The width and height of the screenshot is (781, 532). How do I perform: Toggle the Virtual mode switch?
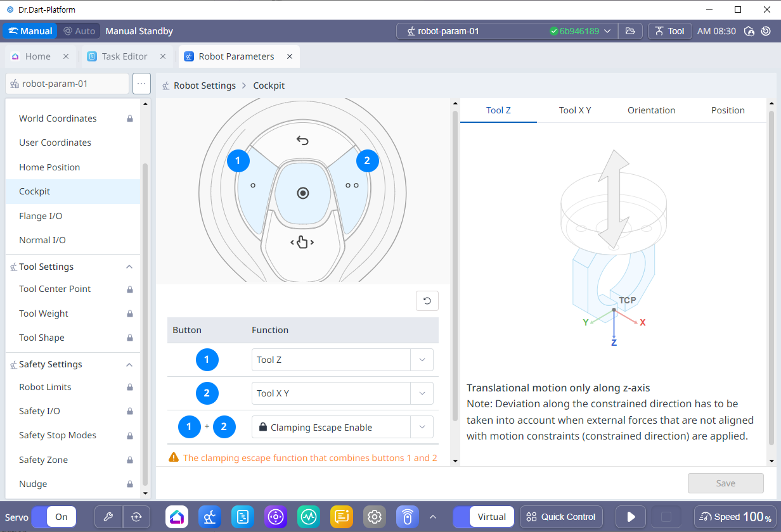pos(482,517)
